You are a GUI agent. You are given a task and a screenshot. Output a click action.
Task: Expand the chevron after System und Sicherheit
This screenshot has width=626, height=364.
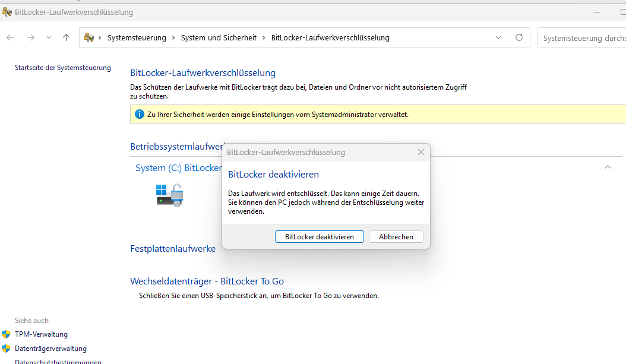[264, 38]
